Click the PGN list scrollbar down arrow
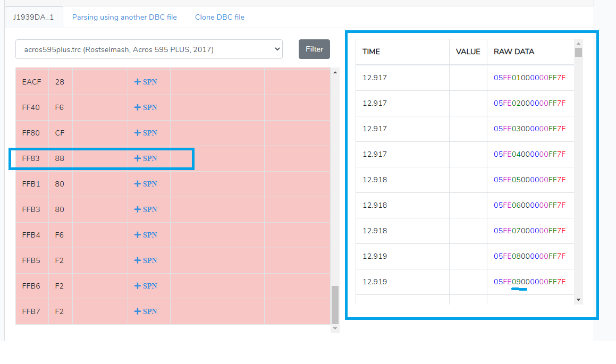The width and height of the screenshot is (616, 364). [335, 329]
